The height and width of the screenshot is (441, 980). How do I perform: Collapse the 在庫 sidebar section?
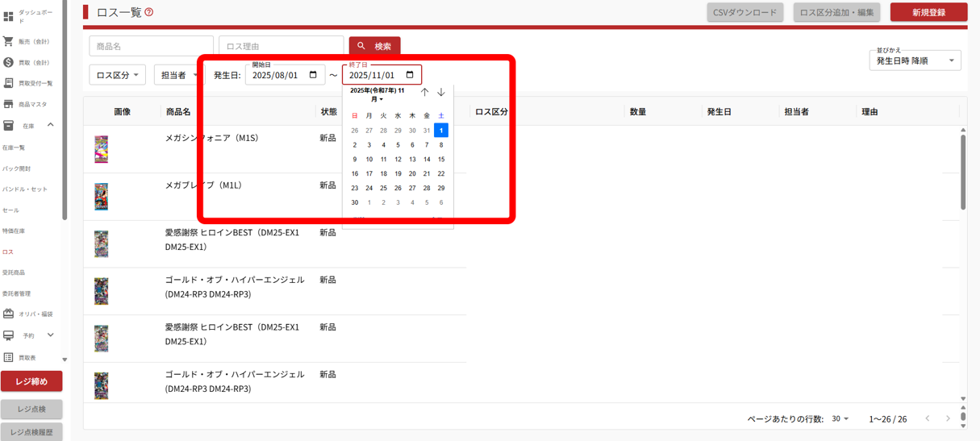click(x=50, y=125)
